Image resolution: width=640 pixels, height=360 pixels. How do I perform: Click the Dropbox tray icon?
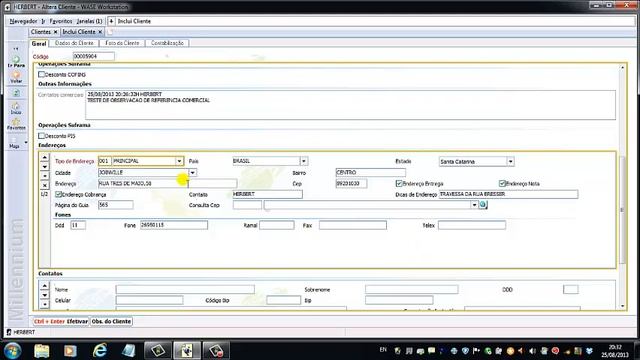(589, 351)
